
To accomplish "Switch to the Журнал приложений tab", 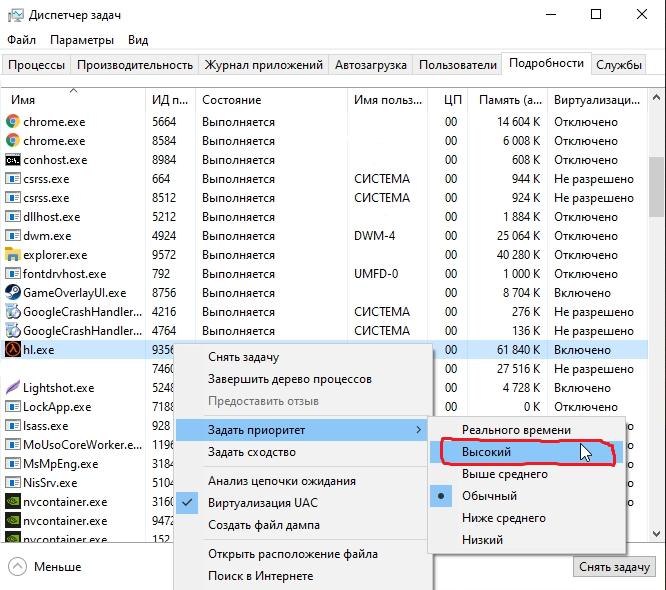I will point(263,65).
